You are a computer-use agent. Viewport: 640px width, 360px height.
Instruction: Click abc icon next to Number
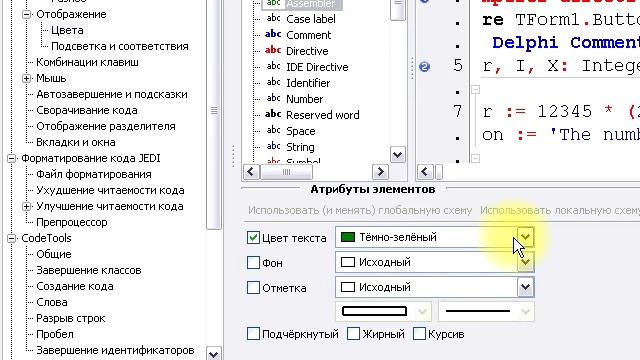tap(273, 98)
